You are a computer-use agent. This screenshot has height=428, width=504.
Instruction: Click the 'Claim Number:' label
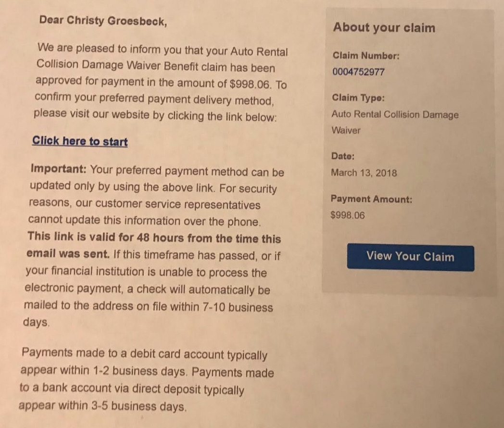pos(365,55)
